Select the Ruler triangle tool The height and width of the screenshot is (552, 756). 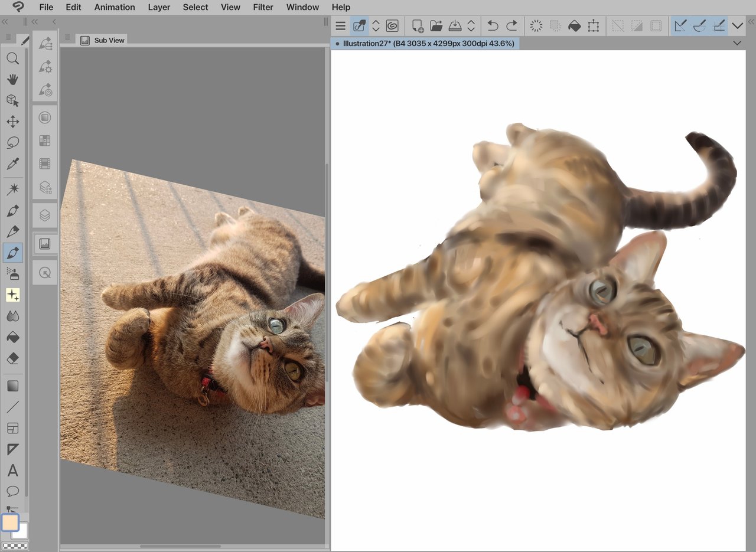pyautogui.click(x=12, y=450)
